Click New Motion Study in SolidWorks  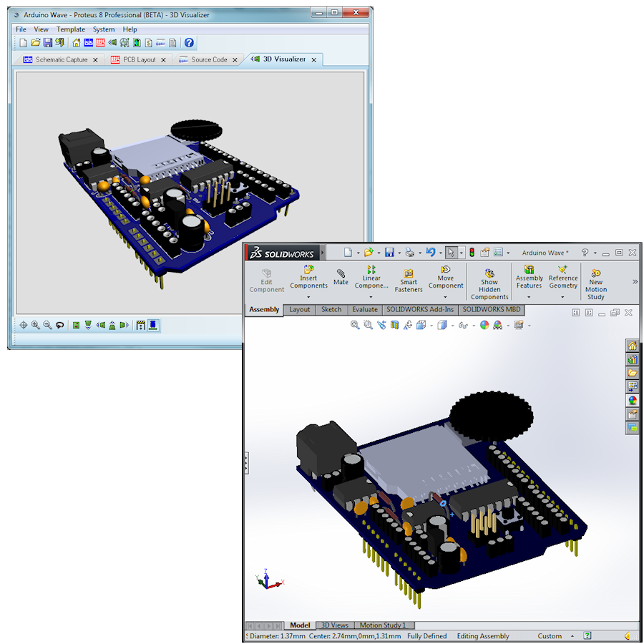coord(596,284)
